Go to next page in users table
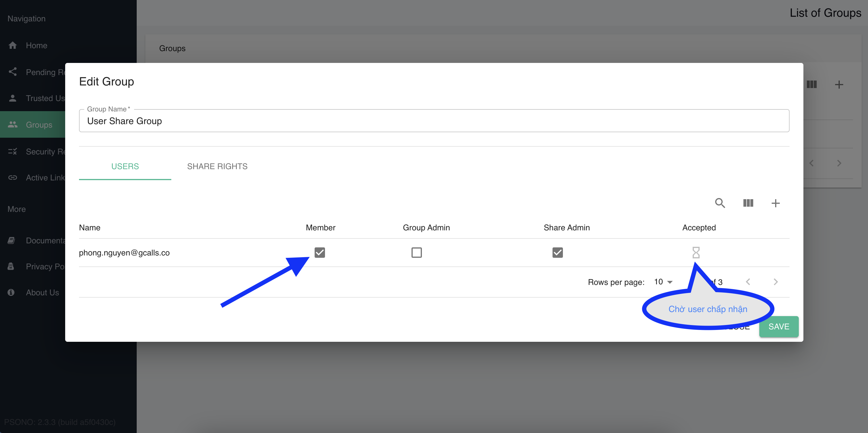This screenshot has height=433, width=868. pos(775,282)
